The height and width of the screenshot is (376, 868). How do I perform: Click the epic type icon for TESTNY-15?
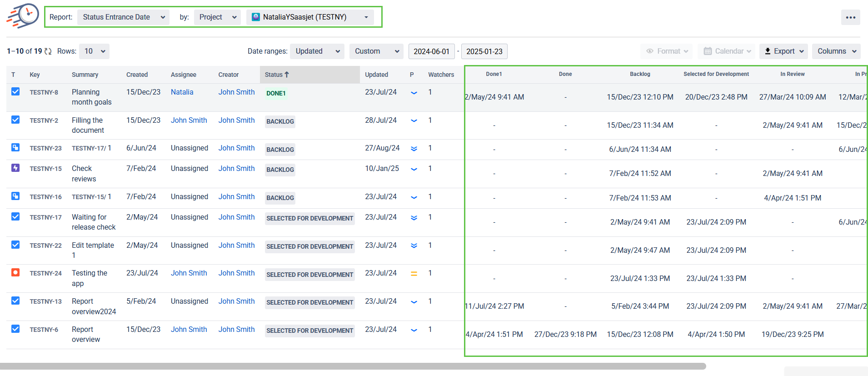(15, 168)
